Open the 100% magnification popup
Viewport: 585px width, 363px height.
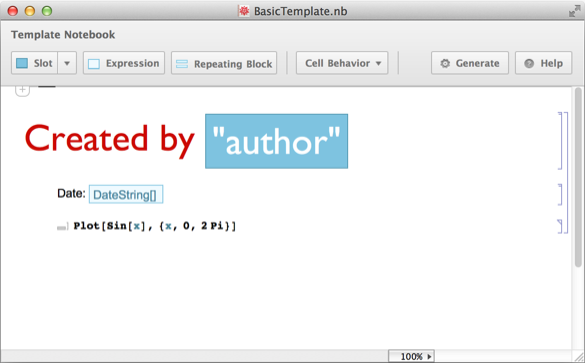[x=411, y=356]
